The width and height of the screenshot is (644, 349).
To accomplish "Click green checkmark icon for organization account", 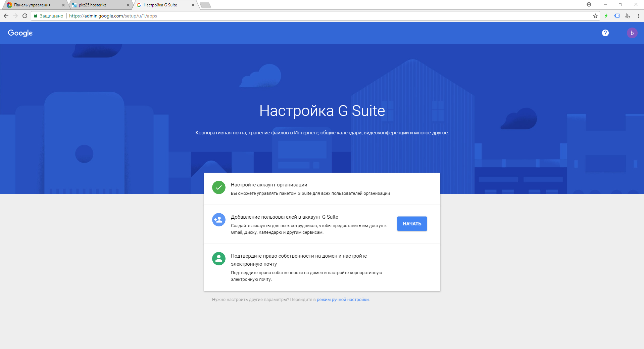I will pyautogui.click(x=219, y=187).
